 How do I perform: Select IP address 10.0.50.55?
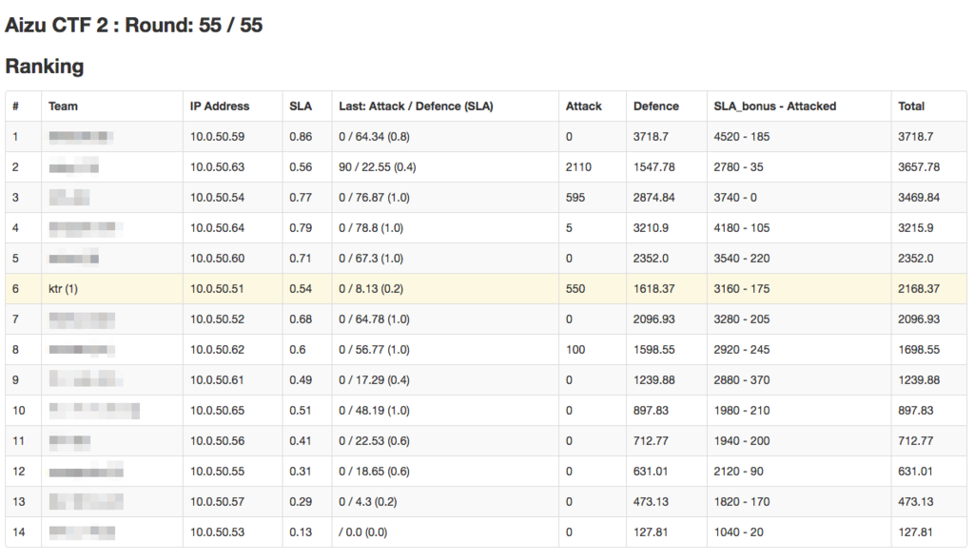coord(217,472)
